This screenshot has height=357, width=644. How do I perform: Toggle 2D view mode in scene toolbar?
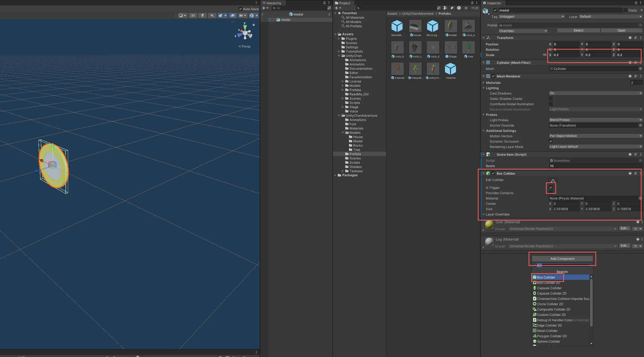point(193,15)
